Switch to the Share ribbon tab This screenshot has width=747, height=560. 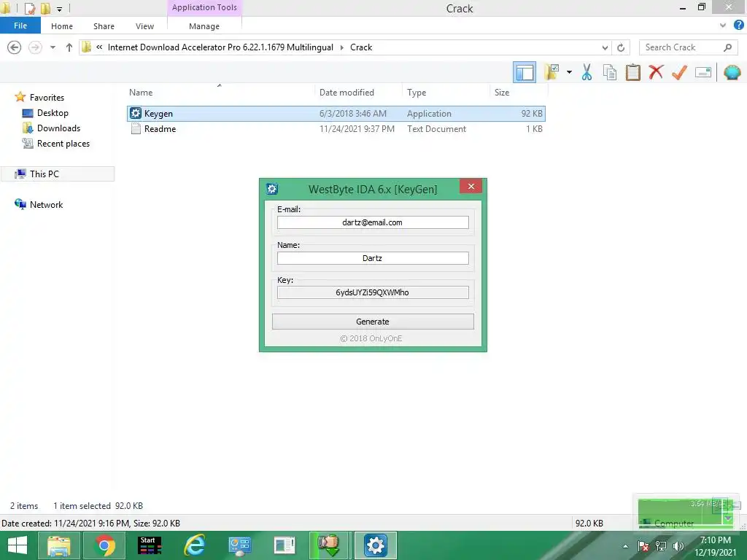tap(104, 26)
